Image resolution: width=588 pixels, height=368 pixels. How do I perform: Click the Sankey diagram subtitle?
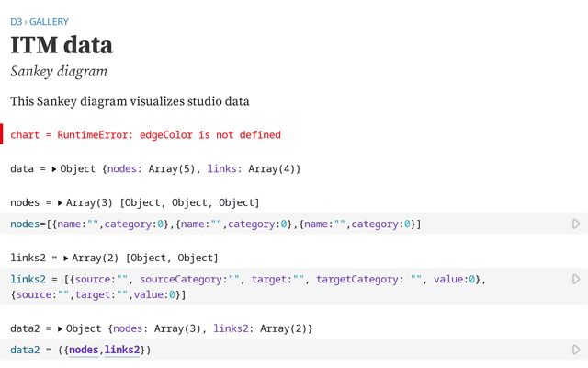[x=59, y=71]
